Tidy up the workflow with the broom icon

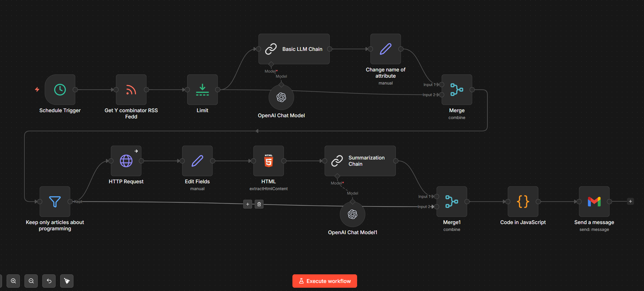pyautogui.click(x=67, y=281)
